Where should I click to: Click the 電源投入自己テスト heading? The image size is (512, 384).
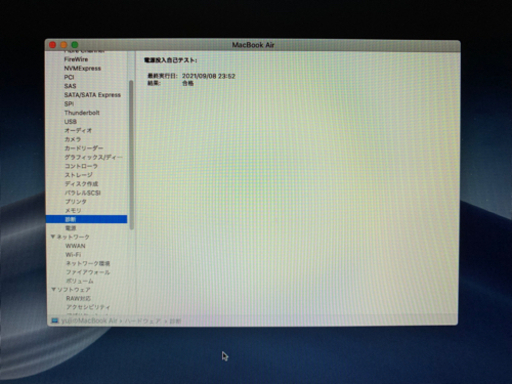tap(170, 60)
